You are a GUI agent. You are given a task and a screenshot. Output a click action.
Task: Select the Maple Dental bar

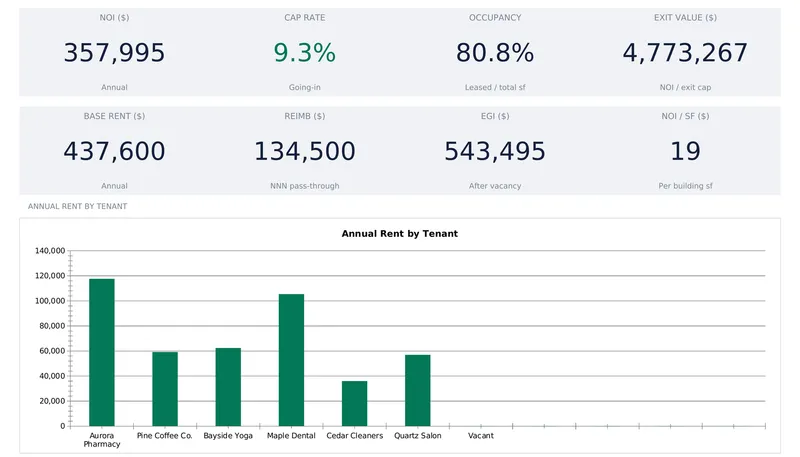(x=291, y=360)
